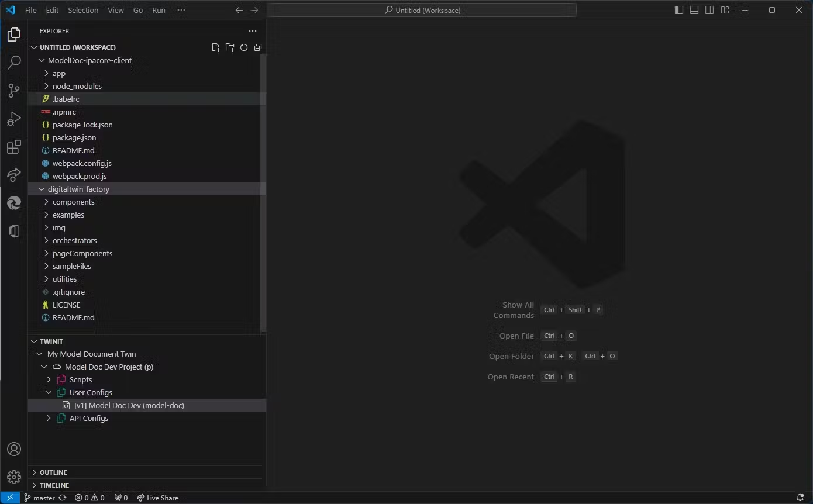
Task: Open the Selection menu
Action: pyautogui.click(x=83, y=10)
